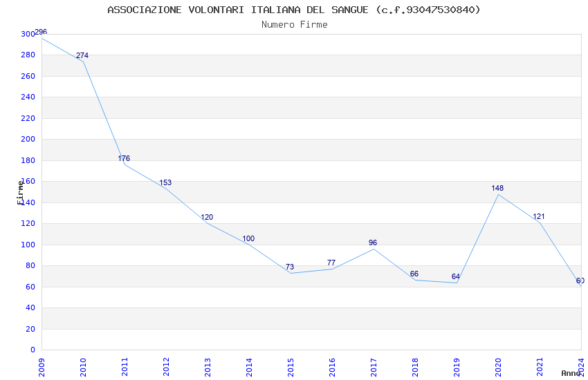This screenshot has width=588, height=380.
Task: Click the x-axis year 2021
Action: pyautogui.click(x=540, y=367)
